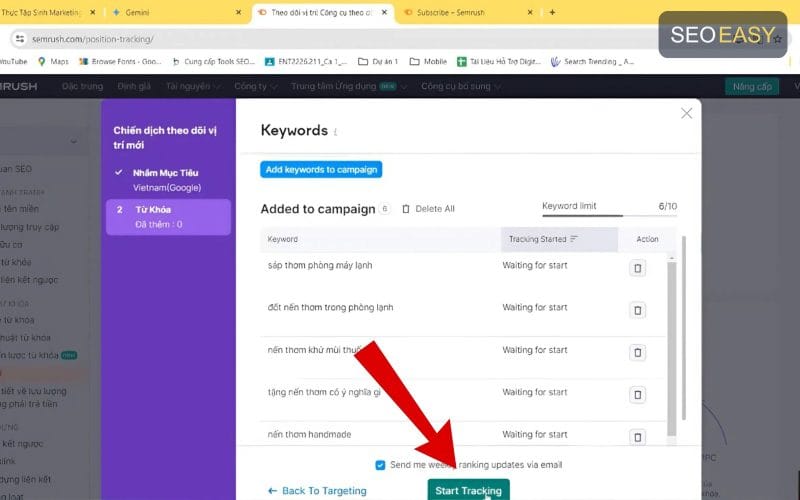This screenshot has width=800, height=500.
Task: Close the 'Theo dõi vị trí' tab
Action: [x=384, y=12]
